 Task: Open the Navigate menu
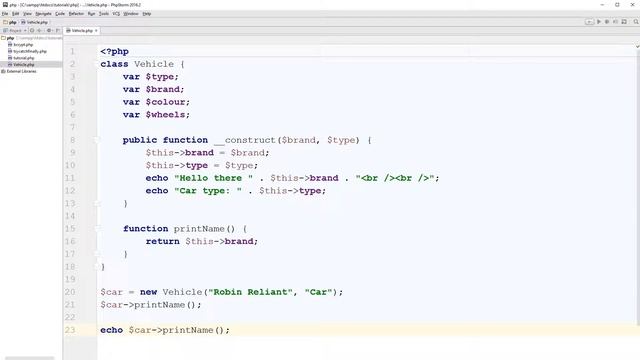(x=43, y=13)
